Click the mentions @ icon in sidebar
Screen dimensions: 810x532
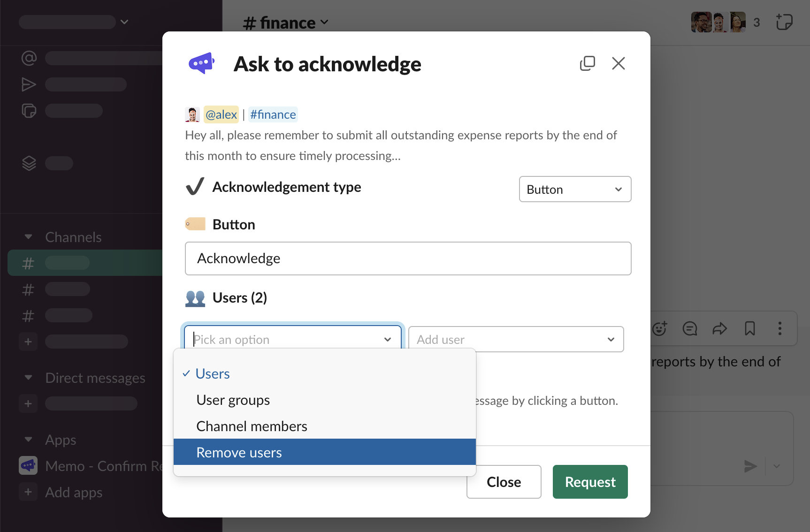pyautogui.click(x=29, y=58)
